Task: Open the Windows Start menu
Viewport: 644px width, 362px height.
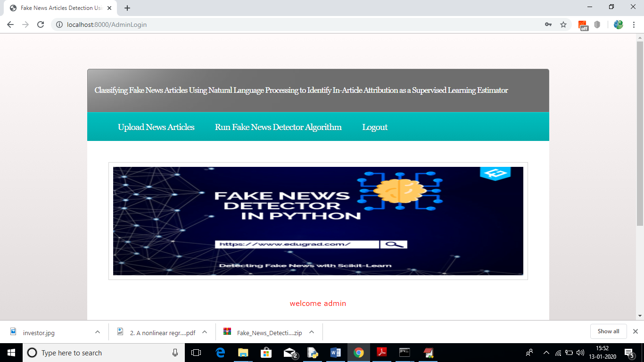Action: point(11,353)
